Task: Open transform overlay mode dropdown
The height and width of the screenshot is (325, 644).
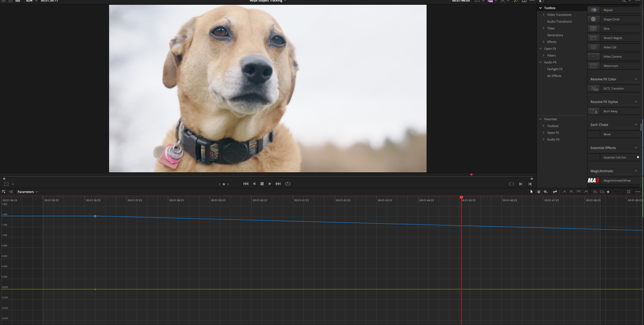Action: coord(13,184)
